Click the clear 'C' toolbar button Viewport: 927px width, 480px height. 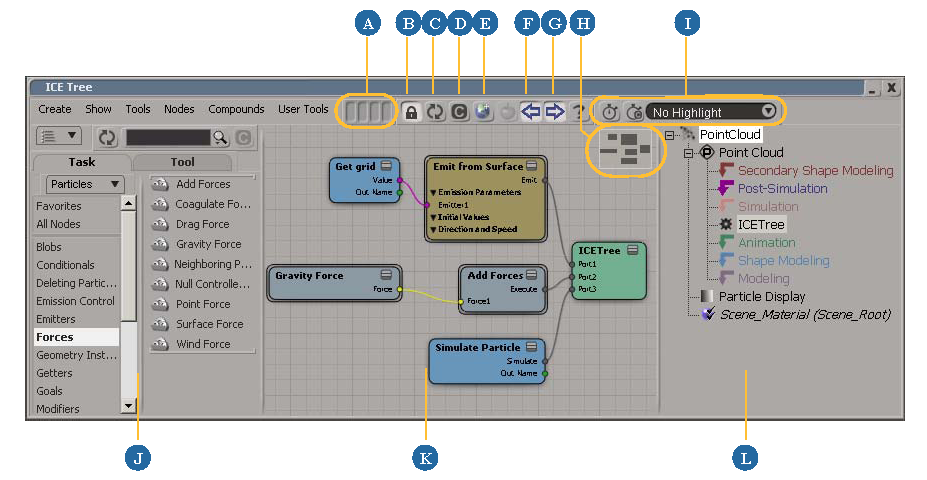click(x=459, y=112)
